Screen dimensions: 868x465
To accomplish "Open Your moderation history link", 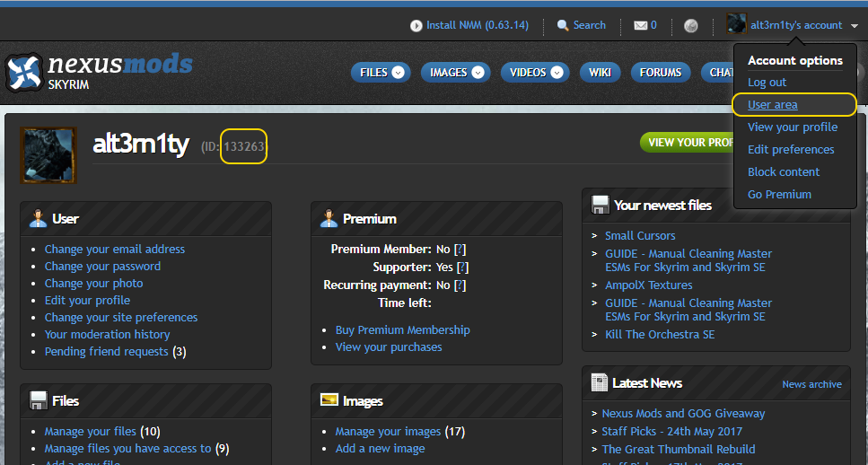I will 107,334.
